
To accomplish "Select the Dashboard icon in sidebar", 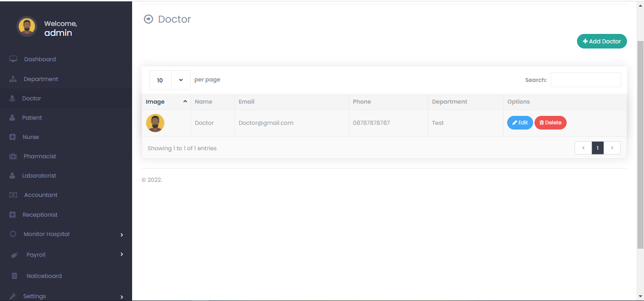I will coord(12,59).
